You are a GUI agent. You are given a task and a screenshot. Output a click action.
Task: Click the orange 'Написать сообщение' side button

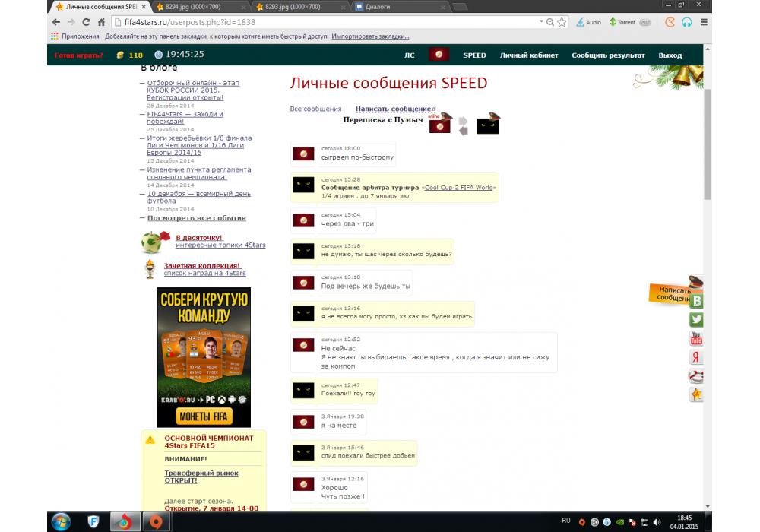coord(672,294)
